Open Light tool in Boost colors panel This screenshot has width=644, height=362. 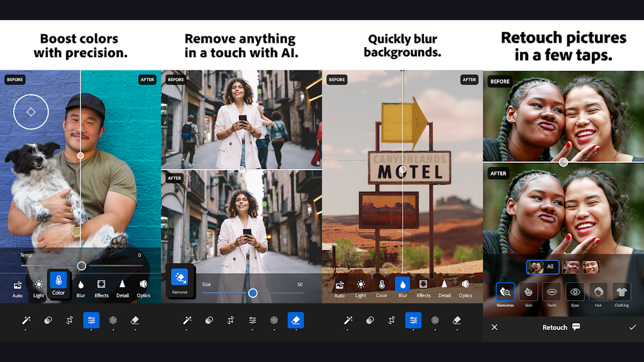(39, 289)
